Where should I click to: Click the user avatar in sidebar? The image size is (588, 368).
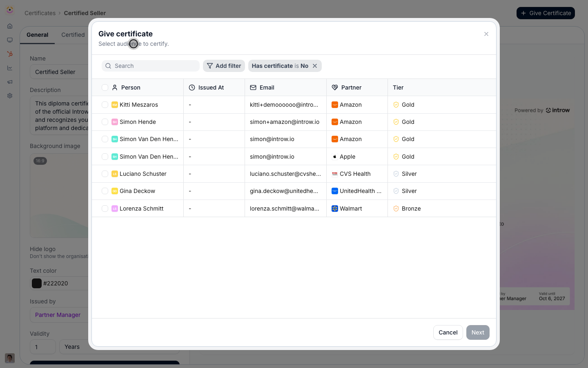[x=10, y=358]
